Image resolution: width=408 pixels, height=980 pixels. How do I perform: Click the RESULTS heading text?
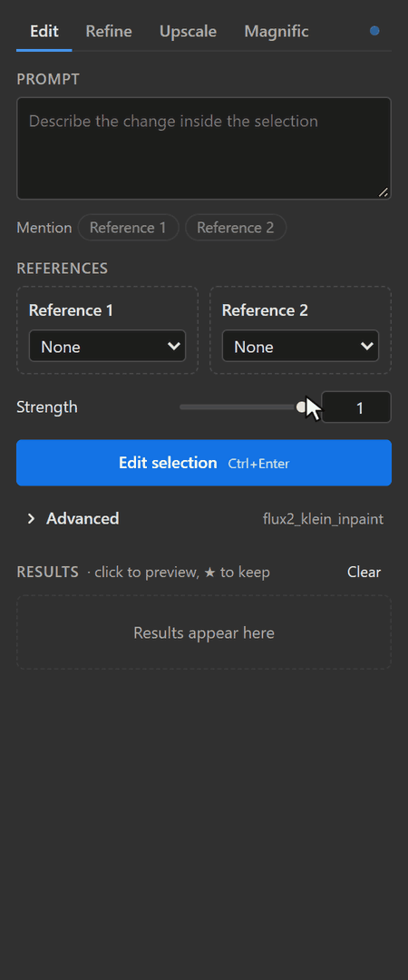click(x=47, y=572)
